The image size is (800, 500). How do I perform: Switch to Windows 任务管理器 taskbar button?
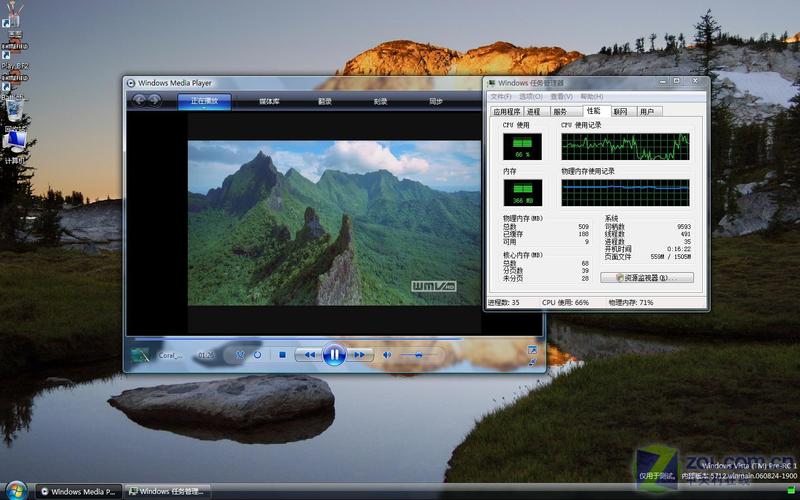coord(167,491)
